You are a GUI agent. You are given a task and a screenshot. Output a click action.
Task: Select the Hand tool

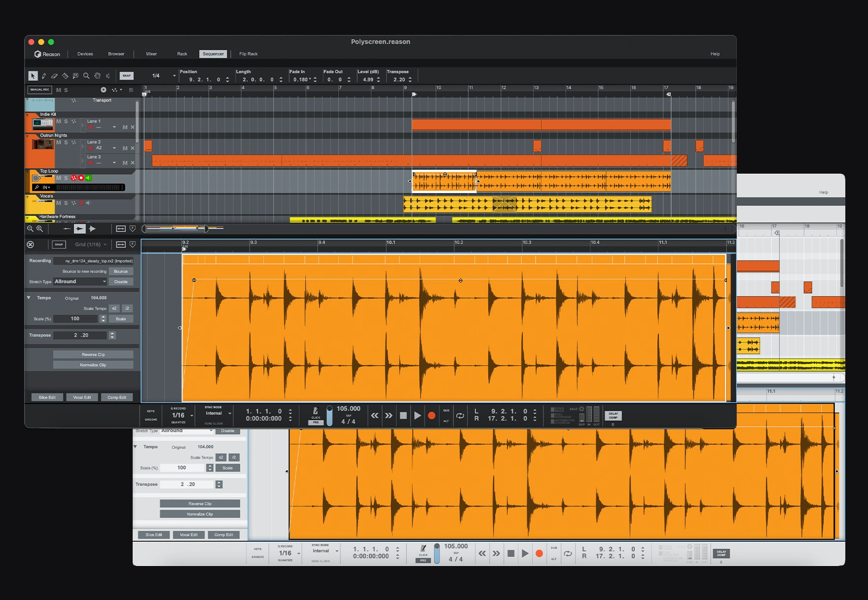click(97, 75)
